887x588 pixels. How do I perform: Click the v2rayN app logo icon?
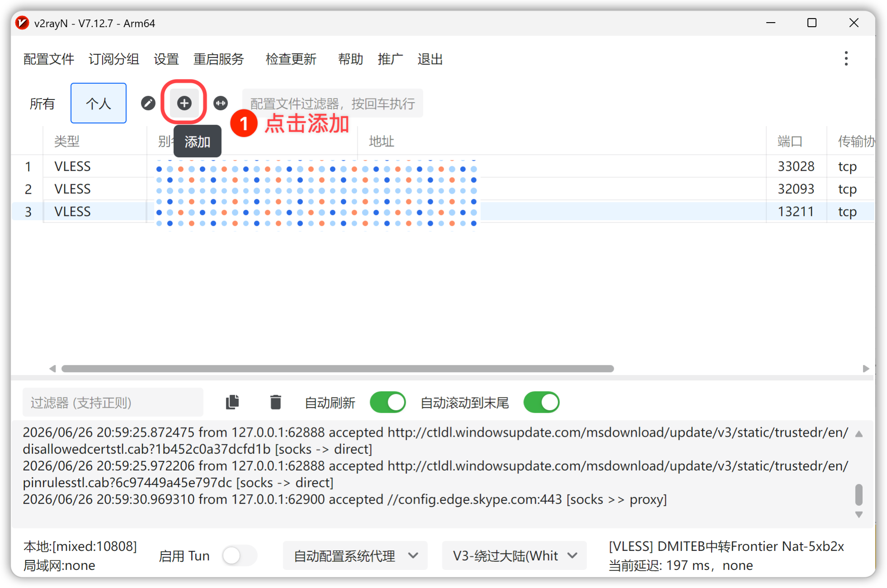click(x=22, y=23)
